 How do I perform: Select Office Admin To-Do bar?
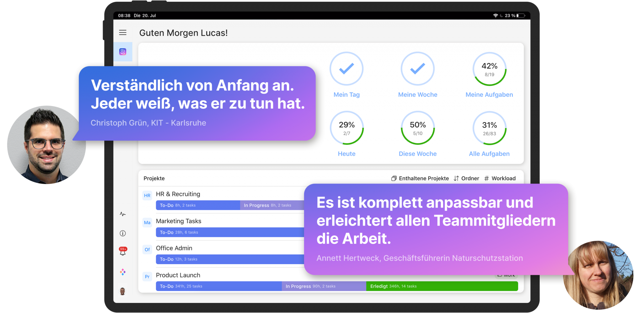coord(230,259)
